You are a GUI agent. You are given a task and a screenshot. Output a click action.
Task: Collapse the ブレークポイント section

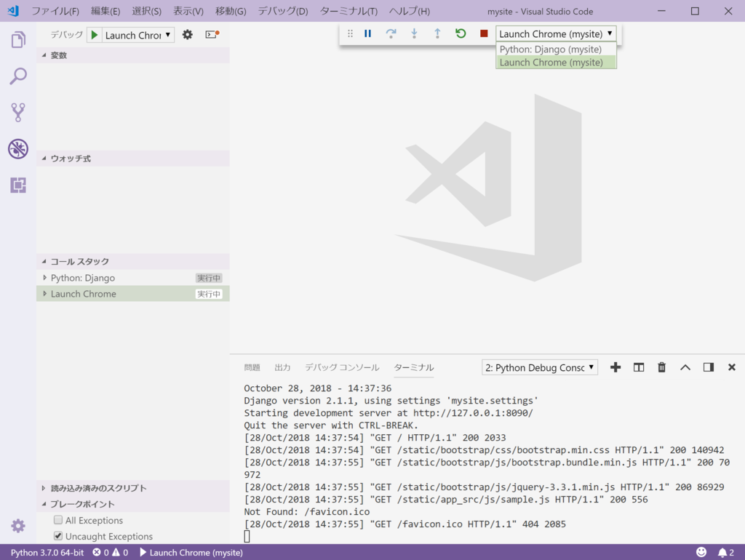tap(133, 504)
